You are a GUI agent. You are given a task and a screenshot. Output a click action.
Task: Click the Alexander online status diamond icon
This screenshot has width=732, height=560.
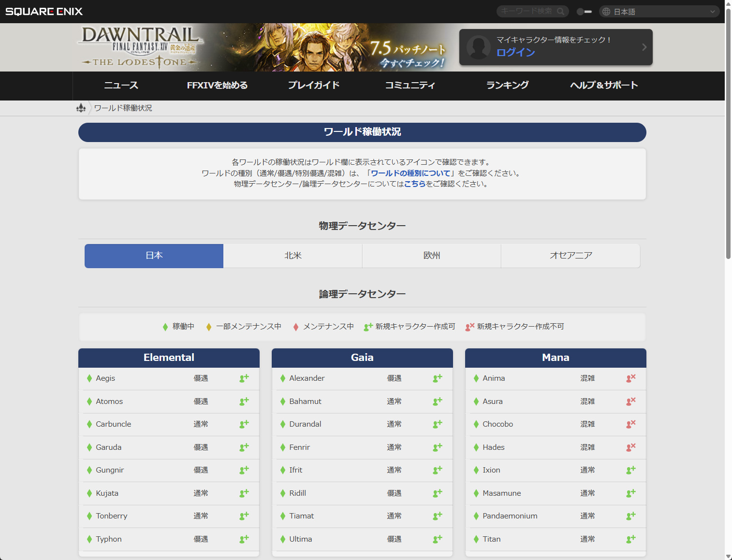pos(283,378)
